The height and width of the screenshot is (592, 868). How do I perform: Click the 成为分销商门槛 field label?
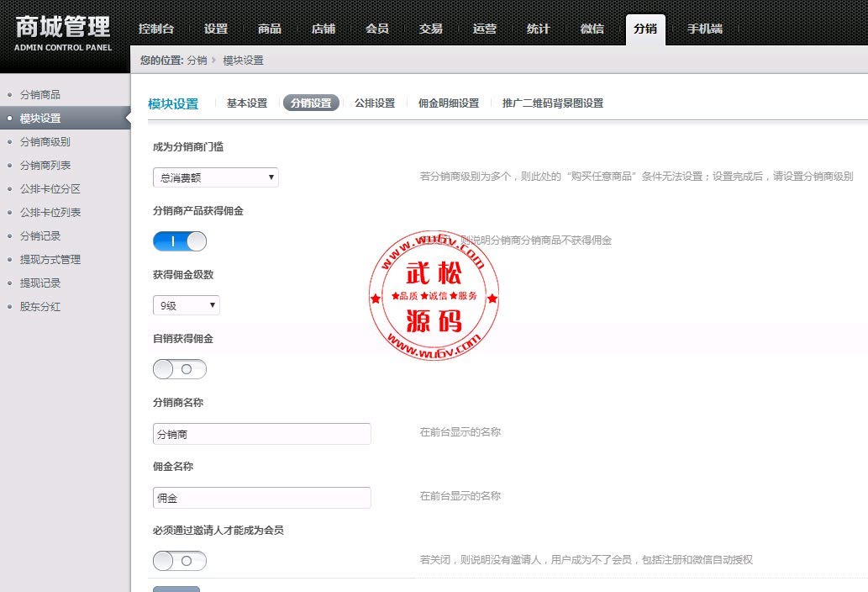click(188, 147)
